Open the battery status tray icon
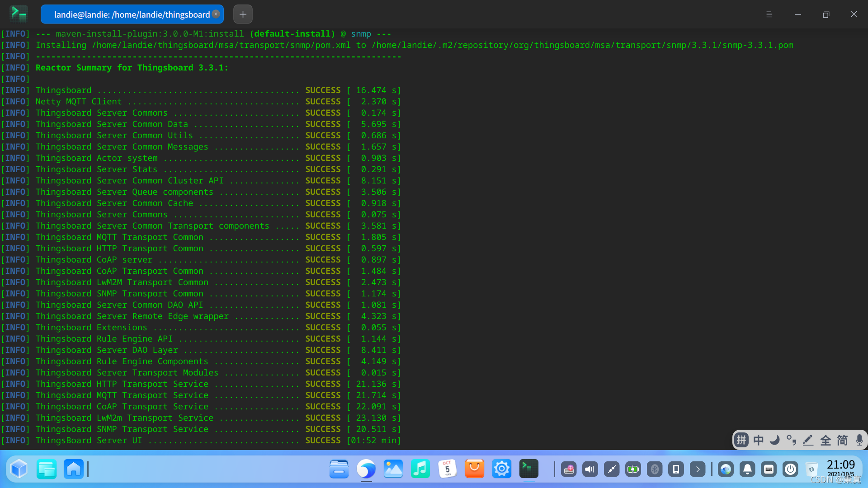The width and height of the screenshot is (868, 488). coord(633,469)
